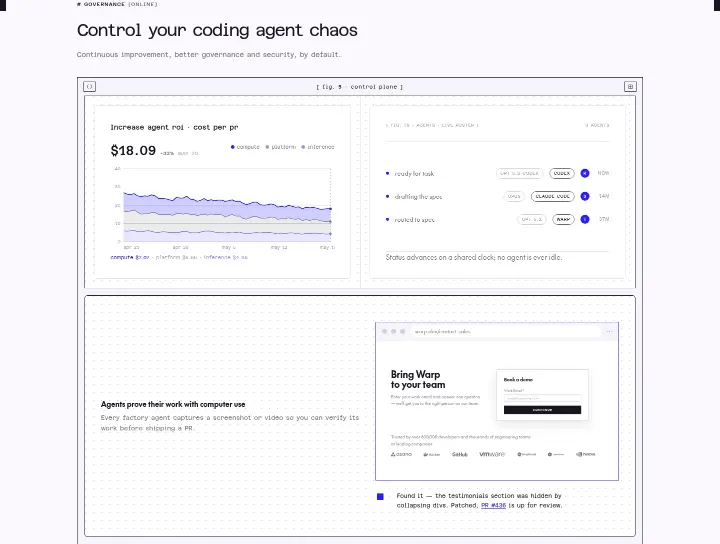Click the inference endpoint dot on the chart
Viewport: 720px width, 544px height.
pos(331,234)
